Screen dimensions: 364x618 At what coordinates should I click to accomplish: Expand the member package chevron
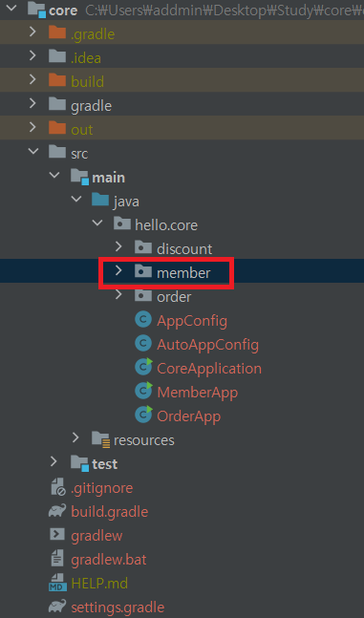[x=118, y=270]
